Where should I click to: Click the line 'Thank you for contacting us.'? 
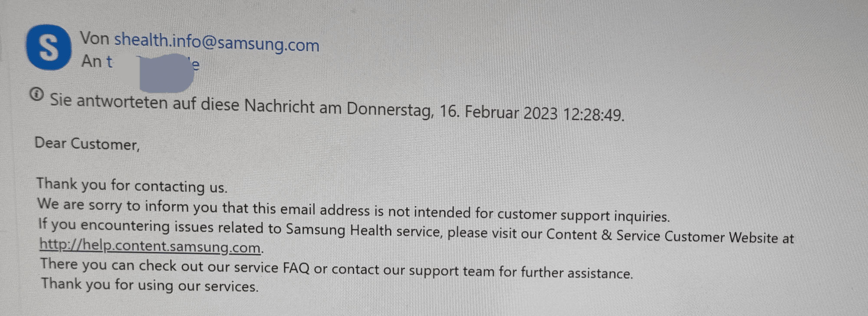132,185
